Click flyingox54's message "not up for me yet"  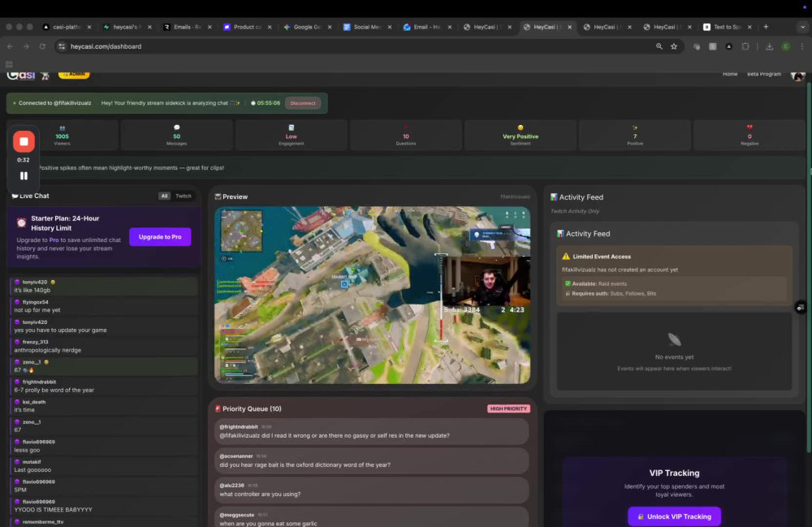tap(104, 306)
